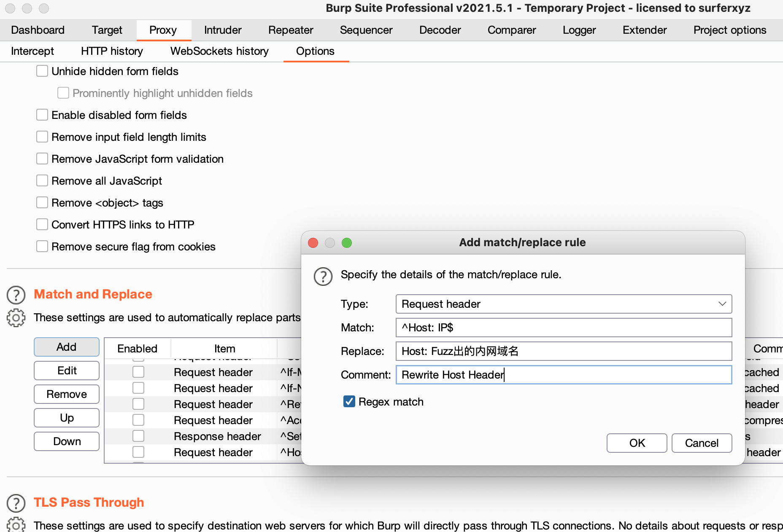Image resolution: width=783 pixels, height=532 pixels.
Task: Toggle Remove <object> tags
Action: click(x=42, y=202)
